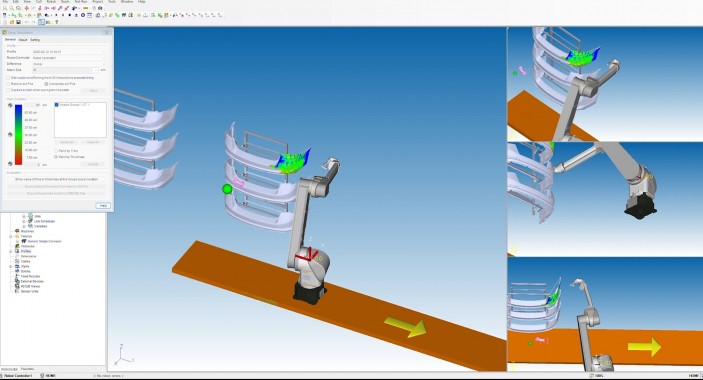Click the top color scale rotate icon
This screenshot has width=703, height=380.
point(10,105)
